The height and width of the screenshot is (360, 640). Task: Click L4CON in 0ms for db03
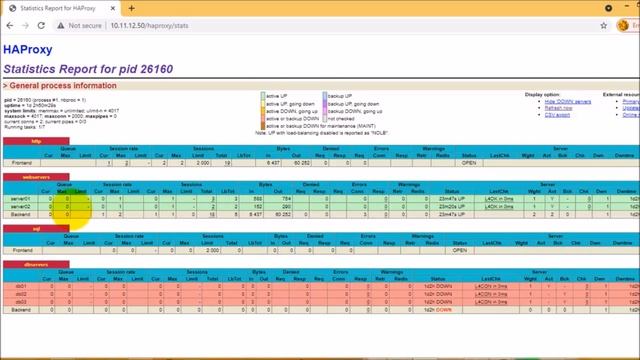pyautogui.click(x=491, y=302)
